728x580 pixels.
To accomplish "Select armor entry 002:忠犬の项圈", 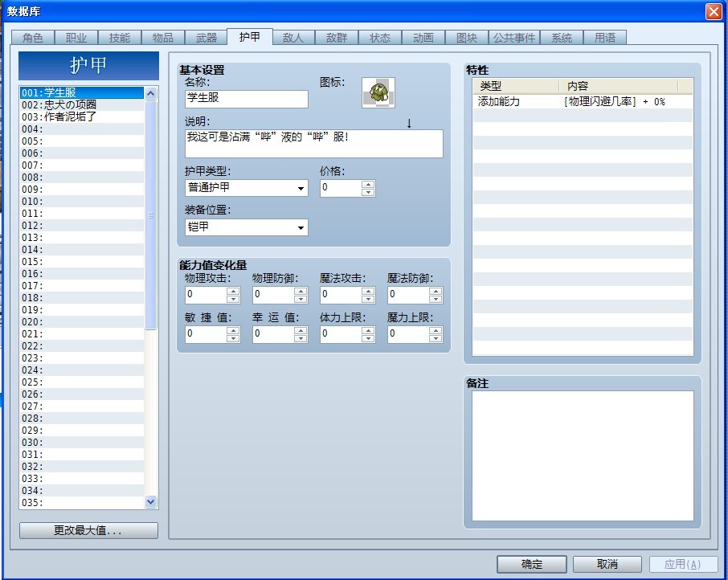I will point(82,105).
